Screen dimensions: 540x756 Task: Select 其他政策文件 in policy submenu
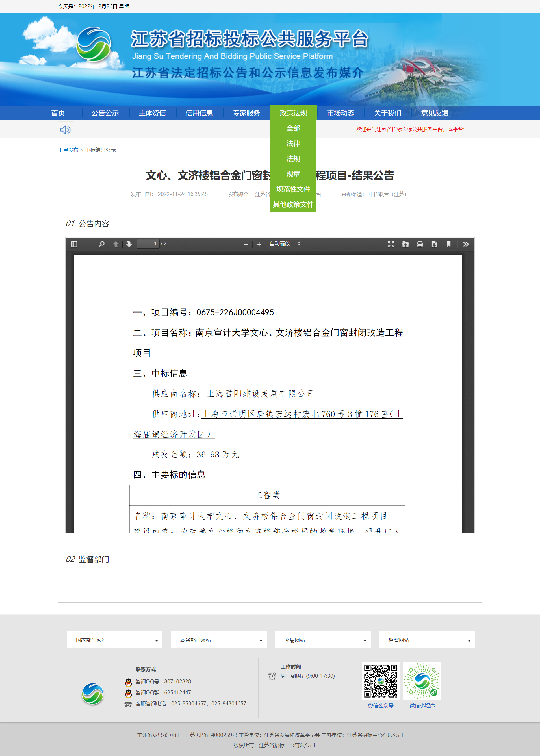click(x=293, y=204)
